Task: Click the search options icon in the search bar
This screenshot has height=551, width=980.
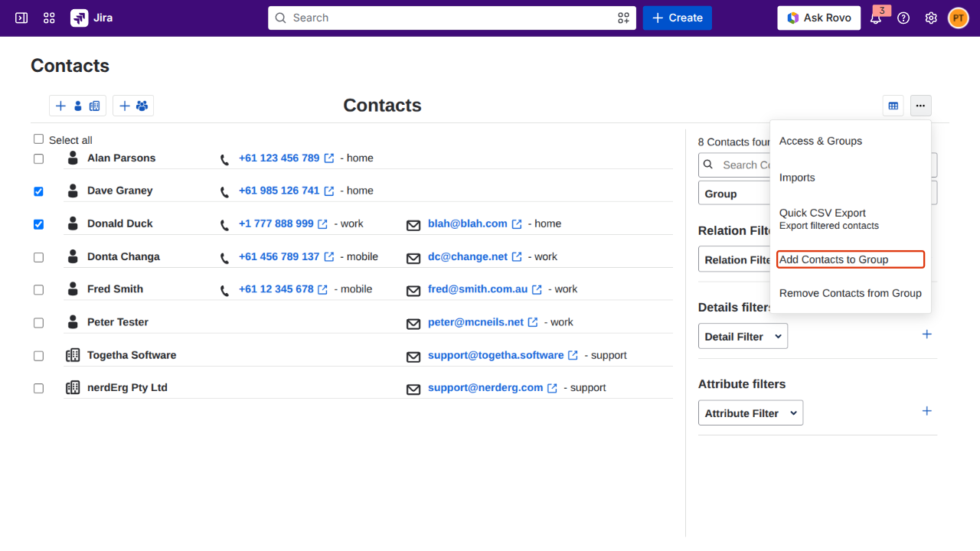Action: 623,18
